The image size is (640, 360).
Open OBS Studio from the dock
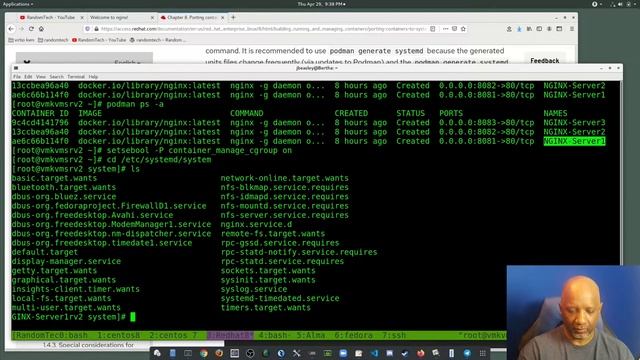tap(250, 353)
